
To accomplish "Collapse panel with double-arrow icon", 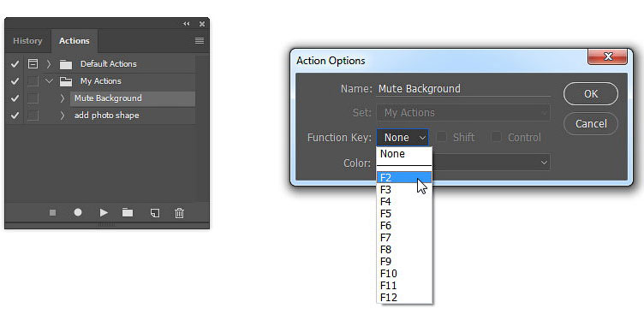I will click(x=187, y=24).
